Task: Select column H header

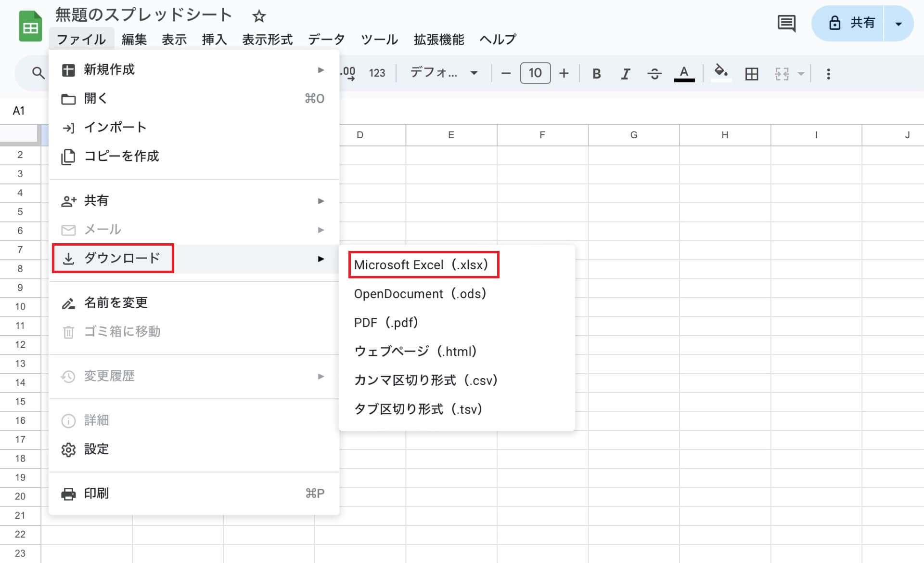Action: [x=725, y=135]
